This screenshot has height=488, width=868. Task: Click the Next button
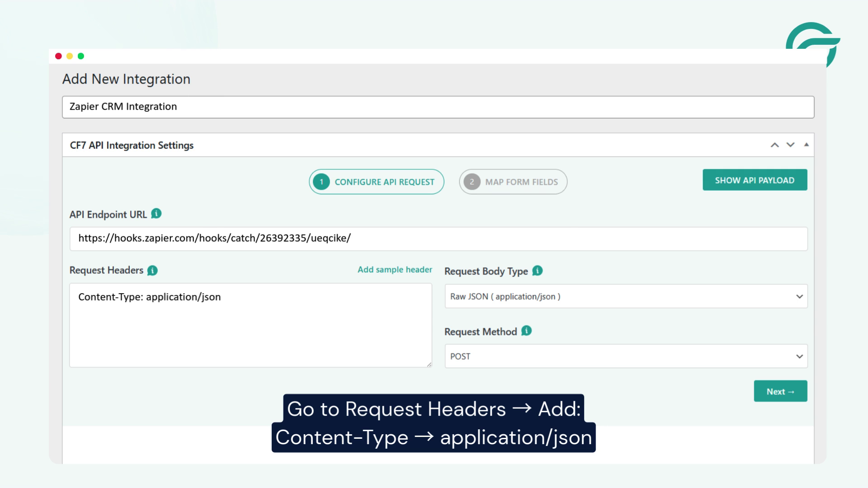[x=780, y=391]
